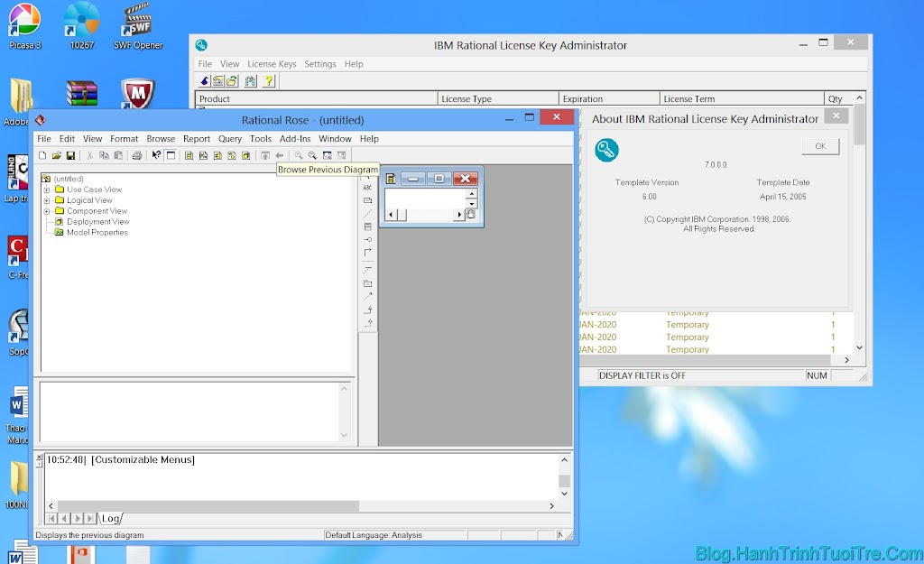Zoom out with the minus magnifier icon
This screenshot has width=924, height=564.
coord(312,155)
